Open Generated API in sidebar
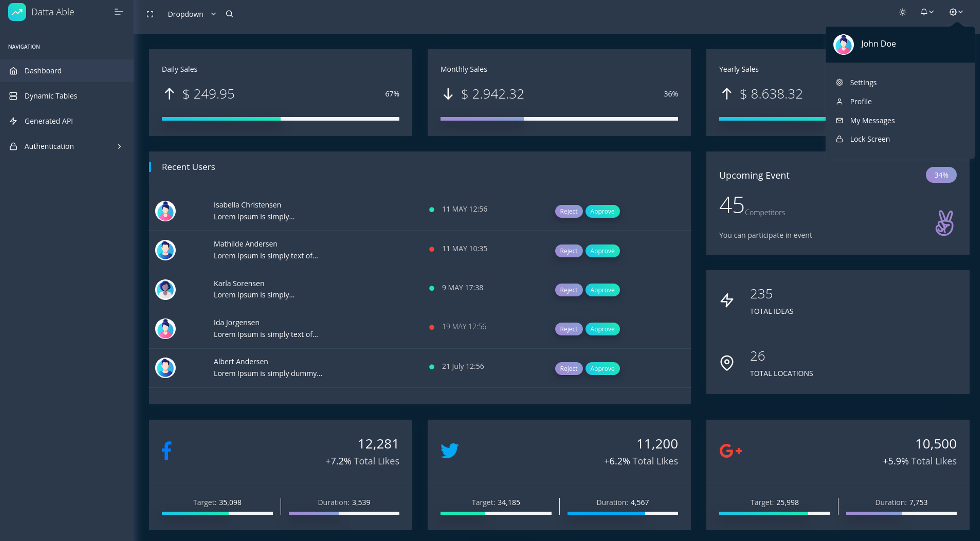Screen dimensions: 980x541 (67, 121)
